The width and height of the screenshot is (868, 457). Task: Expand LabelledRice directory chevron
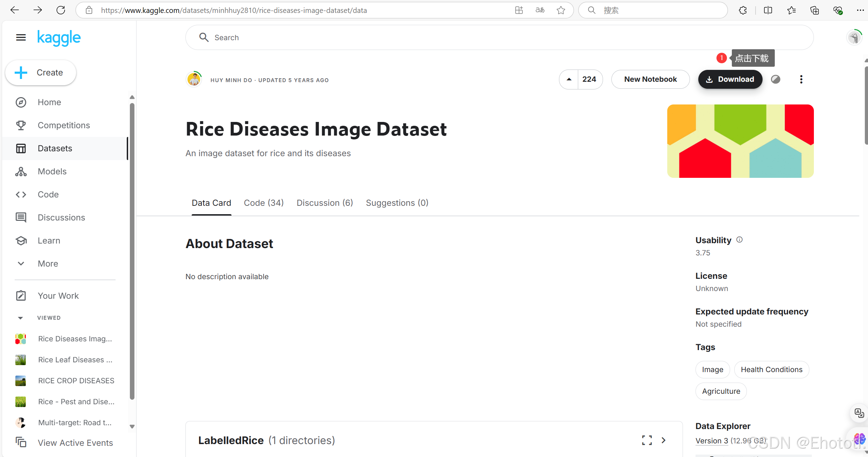coord(663,440)
